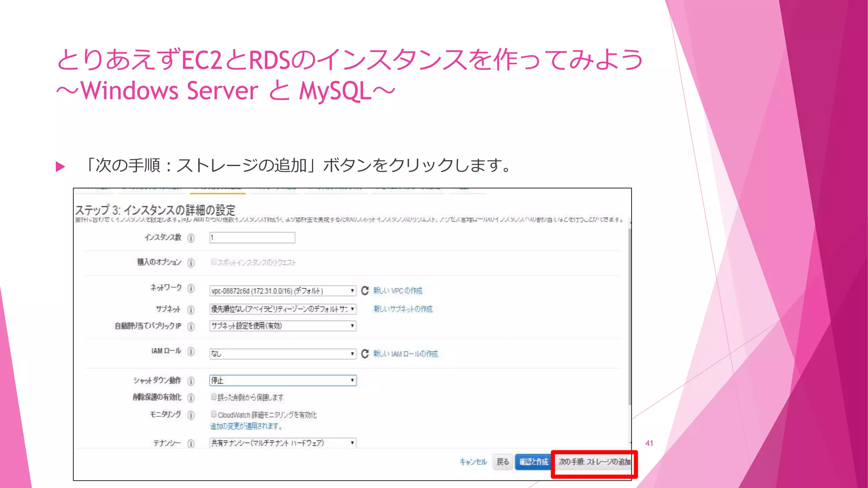Viewport: 868px width, 488px height.
Task: Click 追加の変更が適用されます link
Action: (x=246, y=426)
